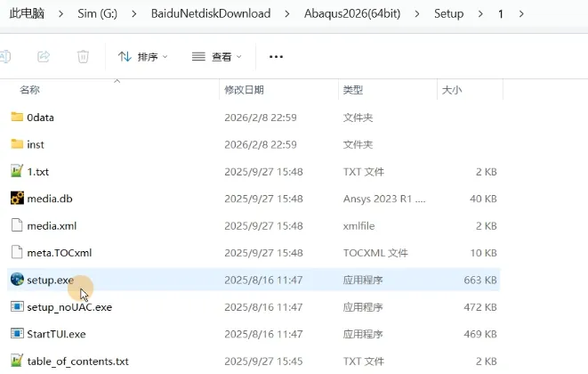Click the StartTUI.exe file icon
The height and width of the screenshot is (374, 588).
pyautogui.click(x=17, y=334)
